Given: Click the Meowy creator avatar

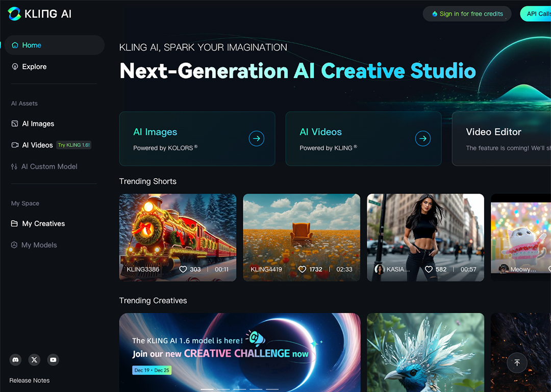Looking at the screenshot, I should pos(504,269).
